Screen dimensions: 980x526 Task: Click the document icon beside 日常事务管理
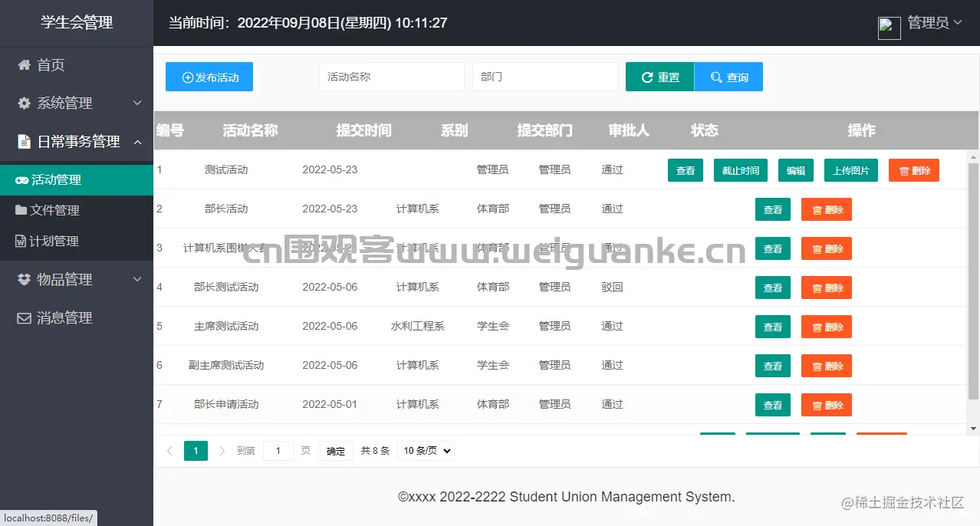tap(24, 142)
